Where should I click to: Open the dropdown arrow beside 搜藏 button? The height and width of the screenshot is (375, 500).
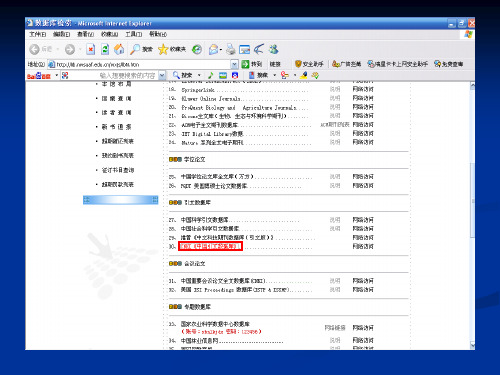tap(275, 75)
